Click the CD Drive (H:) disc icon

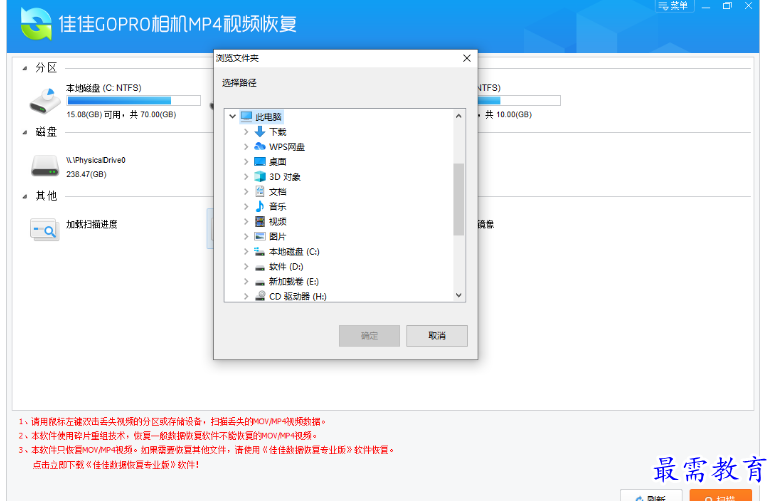click(259, 296)
